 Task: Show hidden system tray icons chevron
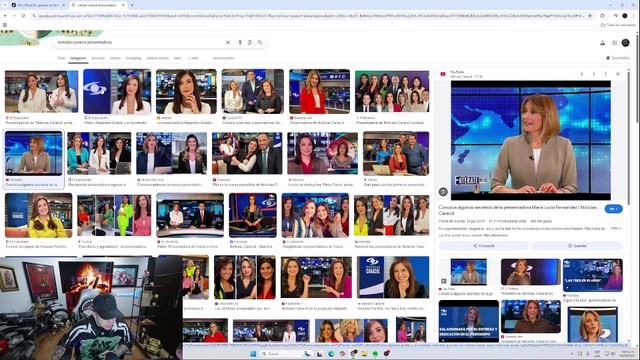(x=572, y=353)
